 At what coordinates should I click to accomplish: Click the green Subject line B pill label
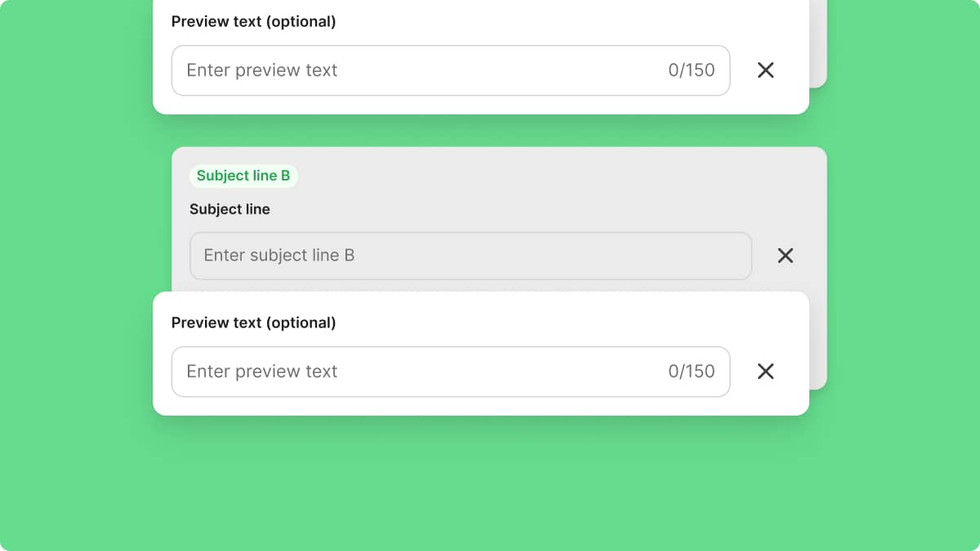243,176
